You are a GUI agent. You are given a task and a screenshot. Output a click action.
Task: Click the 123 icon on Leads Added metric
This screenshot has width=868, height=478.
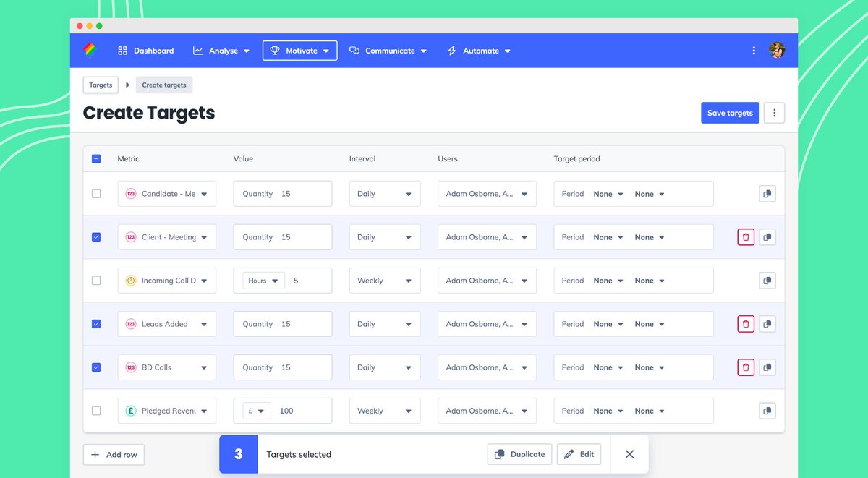tap(131, 324)
